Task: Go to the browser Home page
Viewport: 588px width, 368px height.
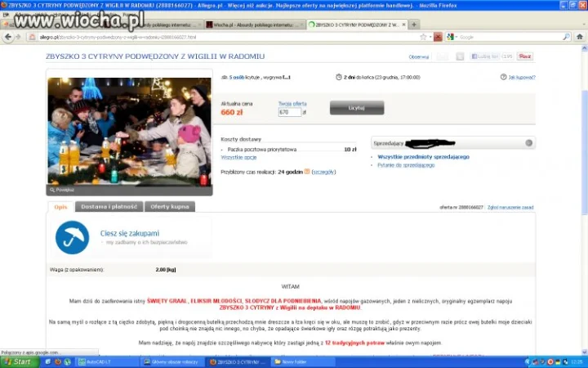Action: click(x=580, y=37)
